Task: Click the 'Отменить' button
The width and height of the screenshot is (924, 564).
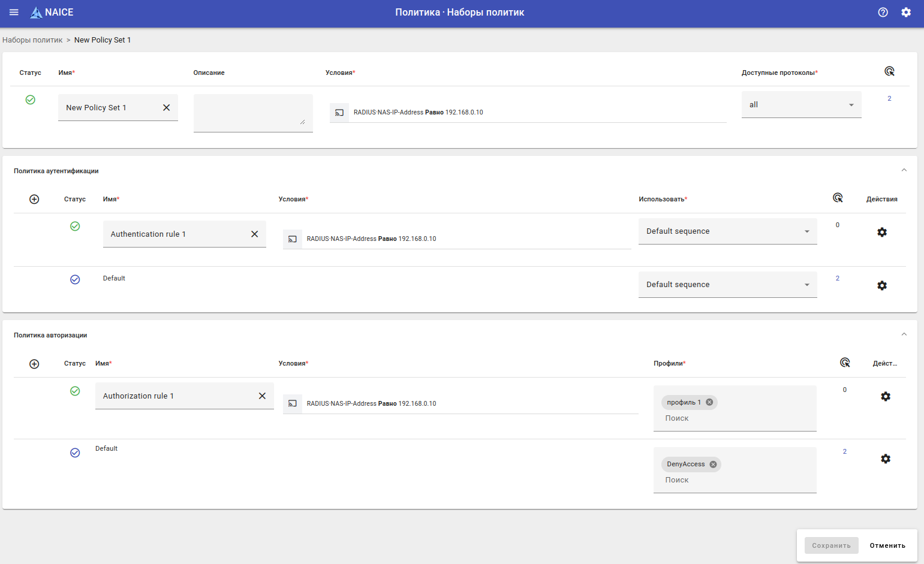Action: [887, 545]
